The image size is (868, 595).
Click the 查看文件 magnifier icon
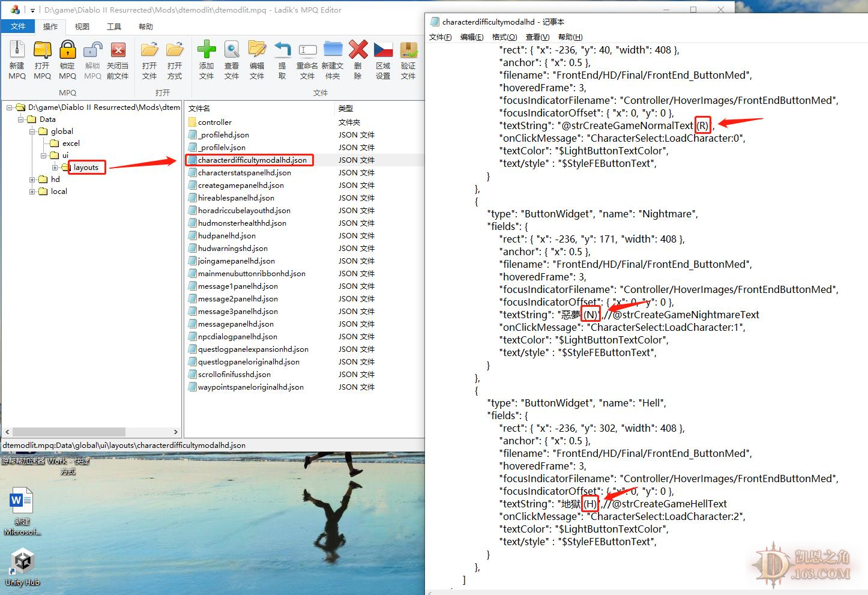[232, 50]
